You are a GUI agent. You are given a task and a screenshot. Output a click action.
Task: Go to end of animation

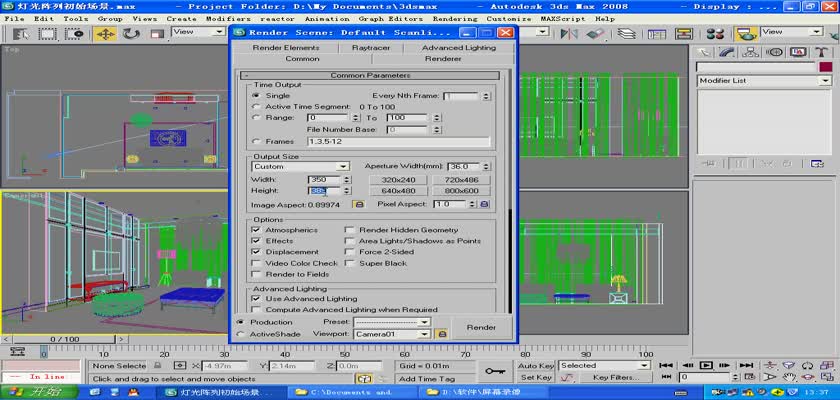pos(746,365)
